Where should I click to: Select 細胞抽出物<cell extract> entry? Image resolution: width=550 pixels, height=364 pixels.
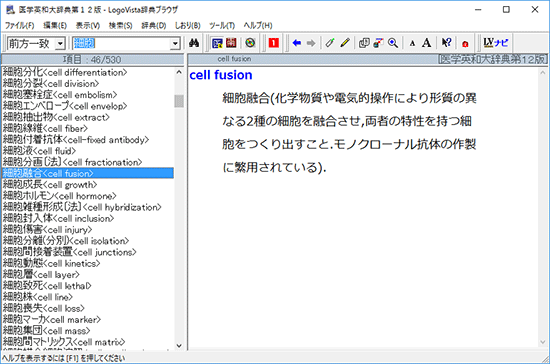tap(56, 117)
